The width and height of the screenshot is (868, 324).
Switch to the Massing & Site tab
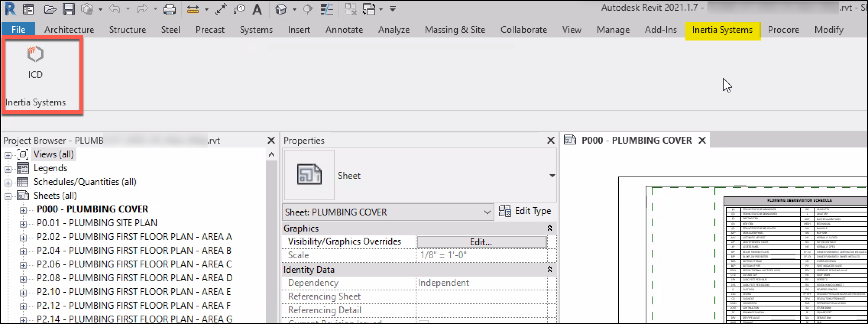(455, 30)
